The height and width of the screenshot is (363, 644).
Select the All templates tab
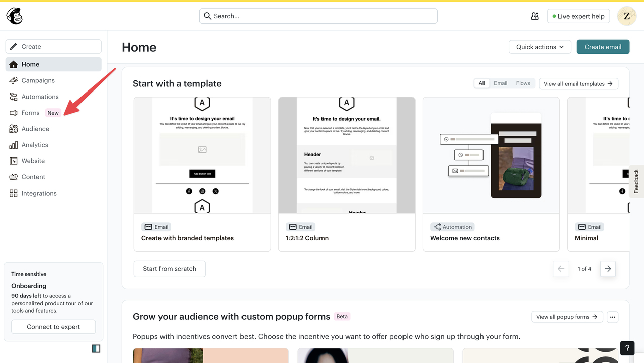tap(481, 83)
